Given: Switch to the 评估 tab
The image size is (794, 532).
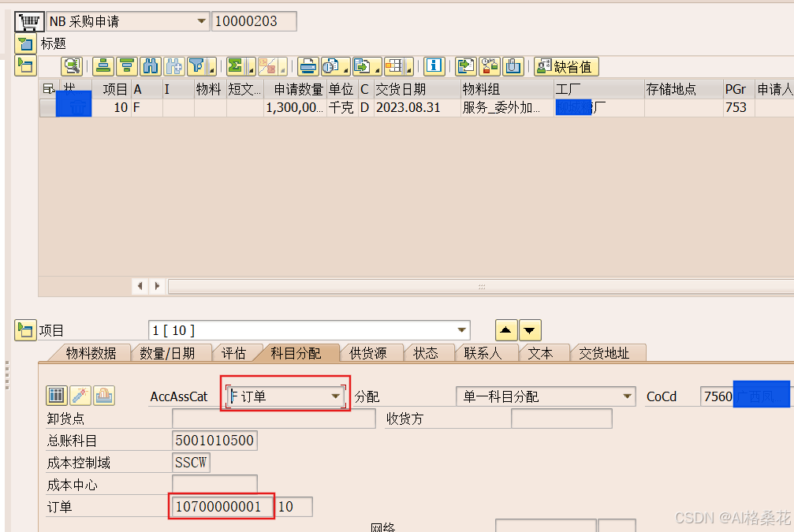Looking at the screenshot, I should click(x=233, y=353).
